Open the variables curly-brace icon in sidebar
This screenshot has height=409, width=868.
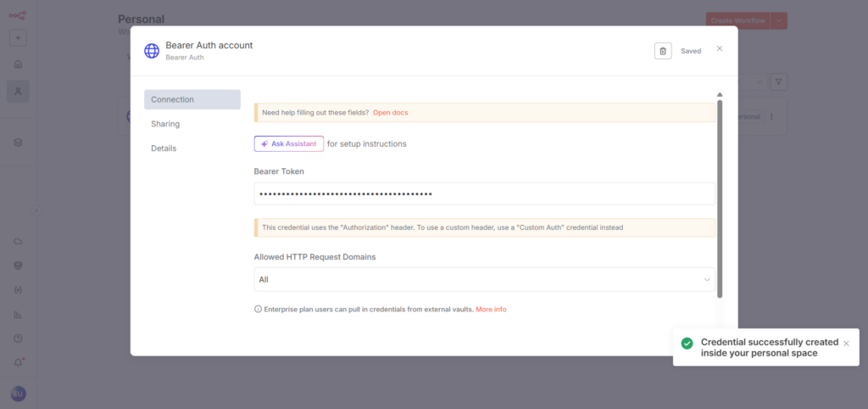pos(18,290)
